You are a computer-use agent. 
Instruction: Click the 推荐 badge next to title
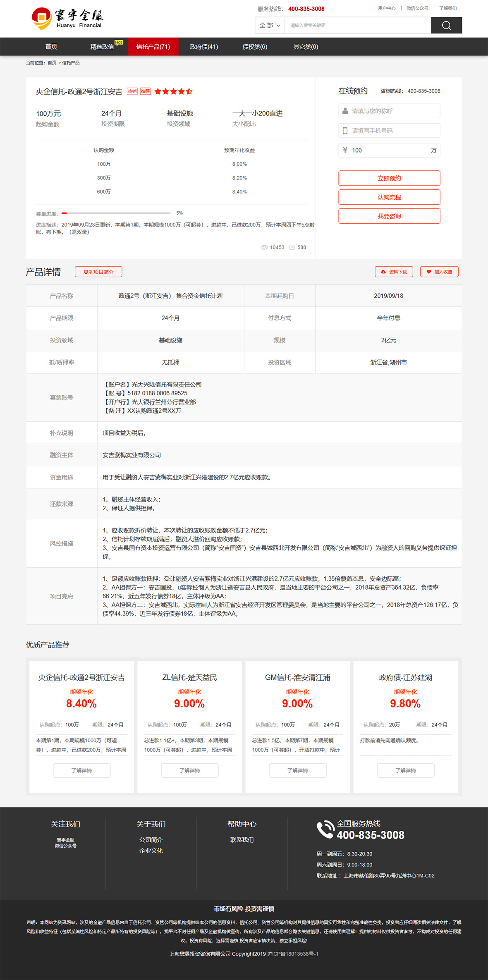click(x=145, y=91)
